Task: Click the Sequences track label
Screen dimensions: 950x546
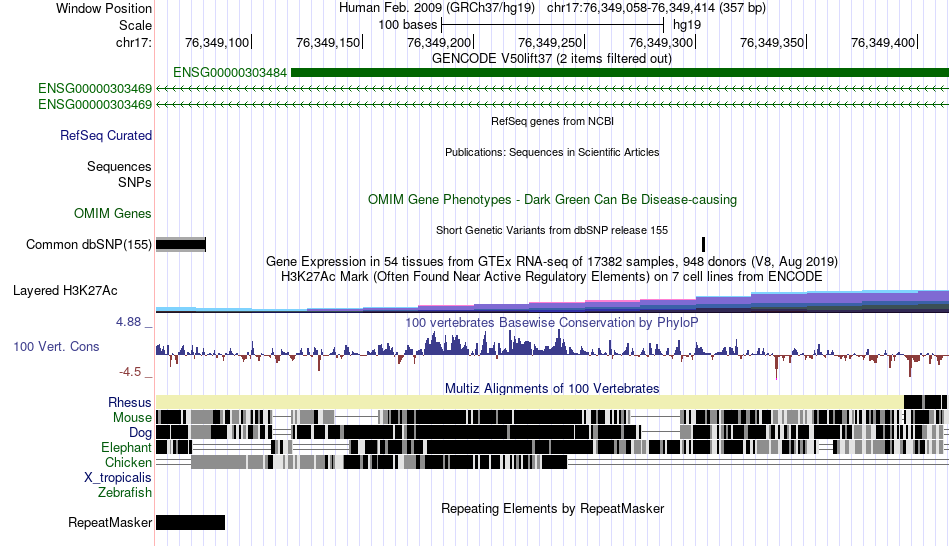Action: pos(119,166)
